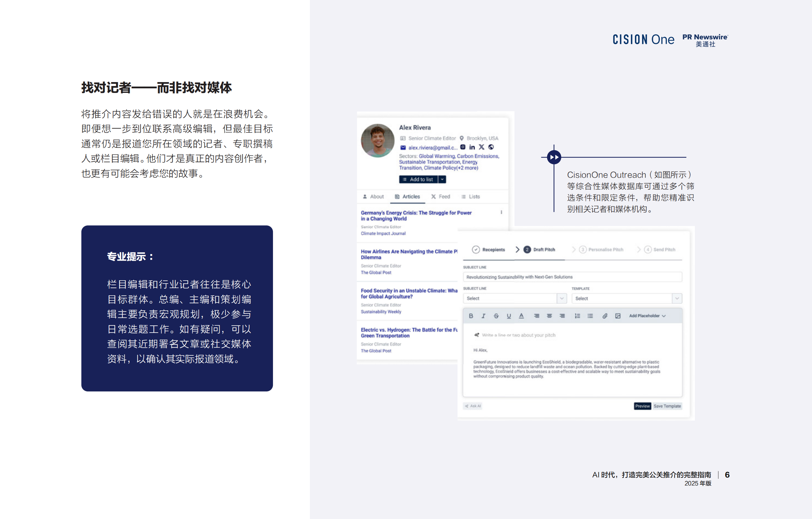This screenshot has height=519, width=812.
Task: Open the Template Select dropdown
Action: point(677,298)
